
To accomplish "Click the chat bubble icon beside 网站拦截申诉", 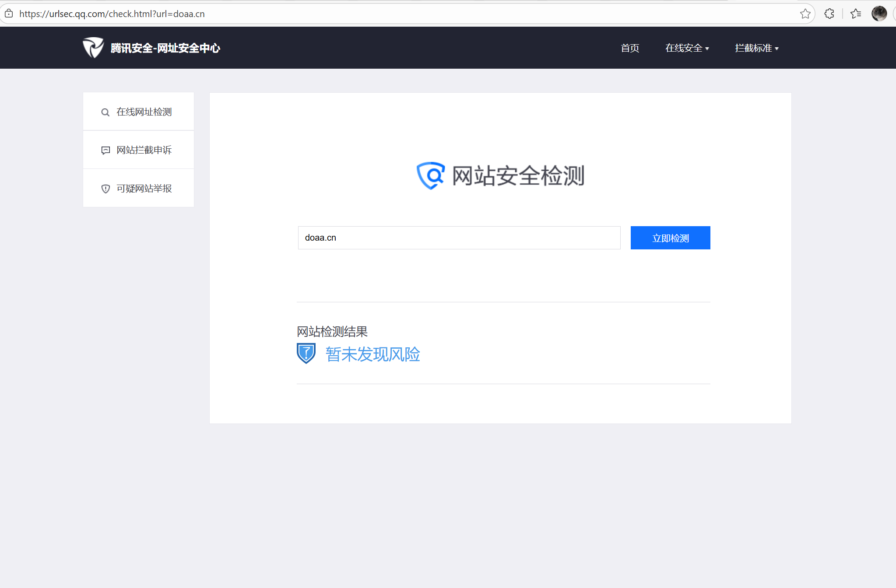I will 105,150.
